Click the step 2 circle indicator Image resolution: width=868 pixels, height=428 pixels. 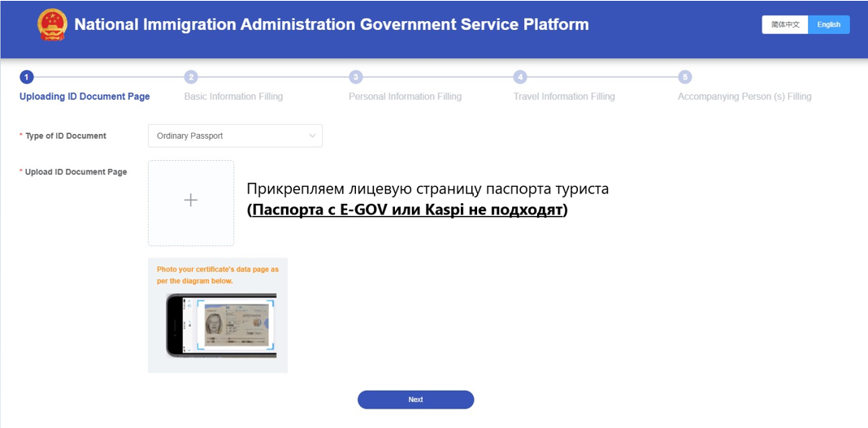(191, 77)
